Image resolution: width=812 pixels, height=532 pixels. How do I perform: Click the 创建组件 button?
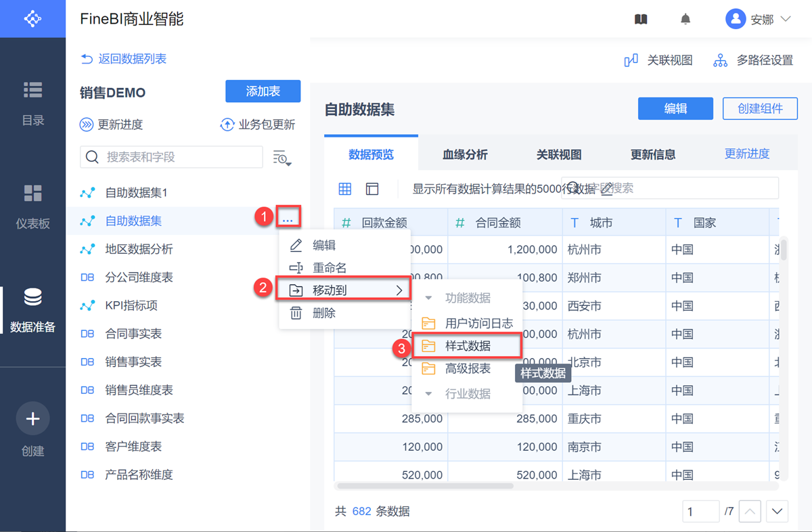click(x=760, y=109)
